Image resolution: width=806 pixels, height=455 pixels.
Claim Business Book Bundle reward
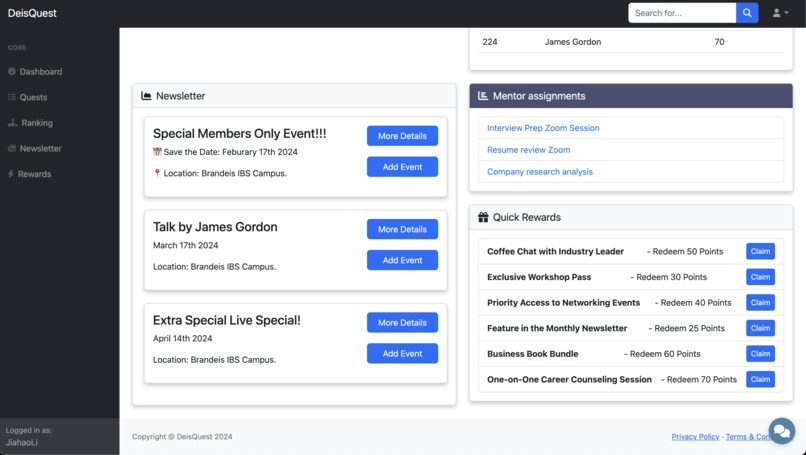coord(760,354)
